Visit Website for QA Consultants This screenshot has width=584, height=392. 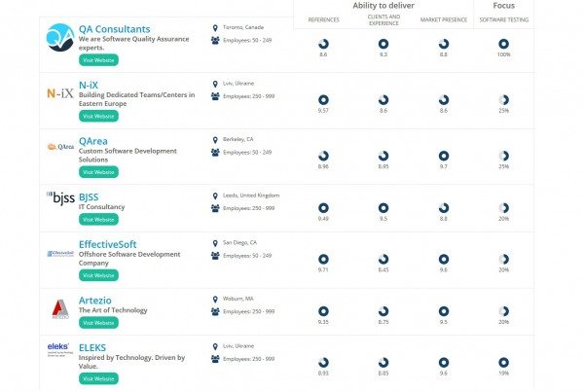pos(98,59)
